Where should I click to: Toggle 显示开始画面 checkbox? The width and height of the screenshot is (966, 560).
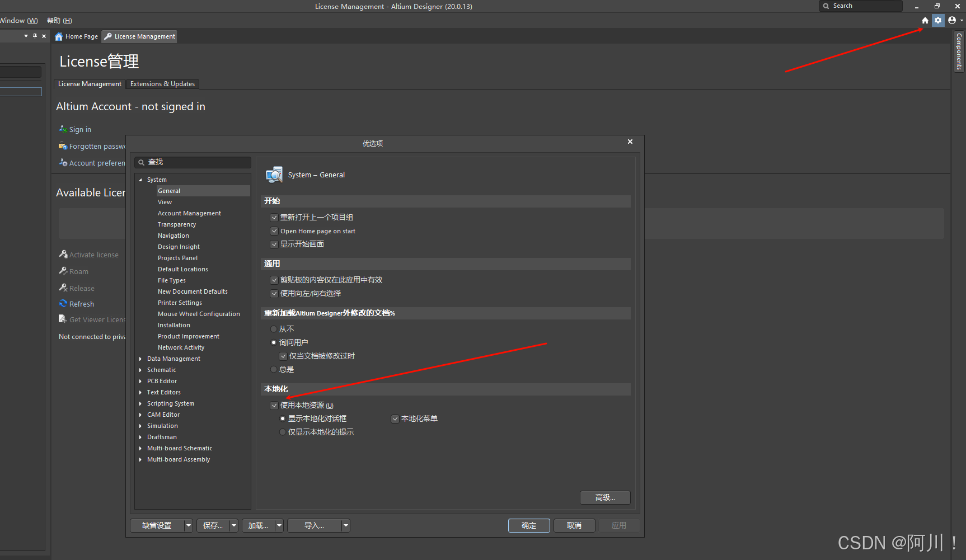[x=274, y=244]
